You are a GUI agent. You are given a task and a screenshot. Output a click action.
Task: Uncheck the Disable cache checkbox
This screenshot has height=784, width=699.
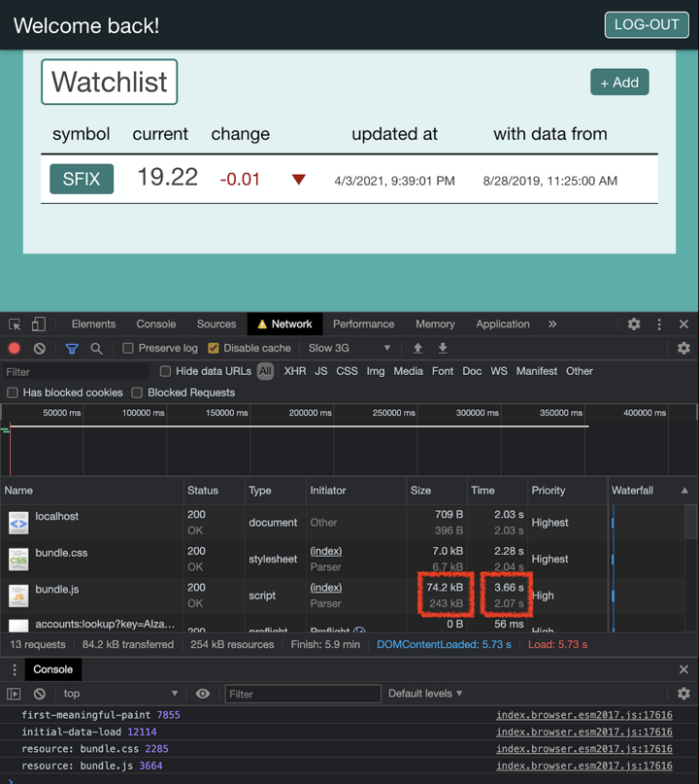pos(214,349)
